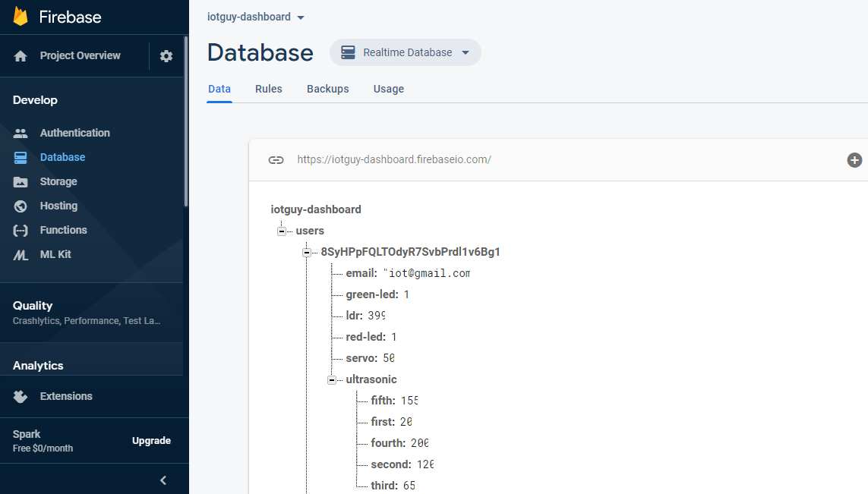Collapse the ultrasonic node

pyautogui.click(x=332, y=379)
